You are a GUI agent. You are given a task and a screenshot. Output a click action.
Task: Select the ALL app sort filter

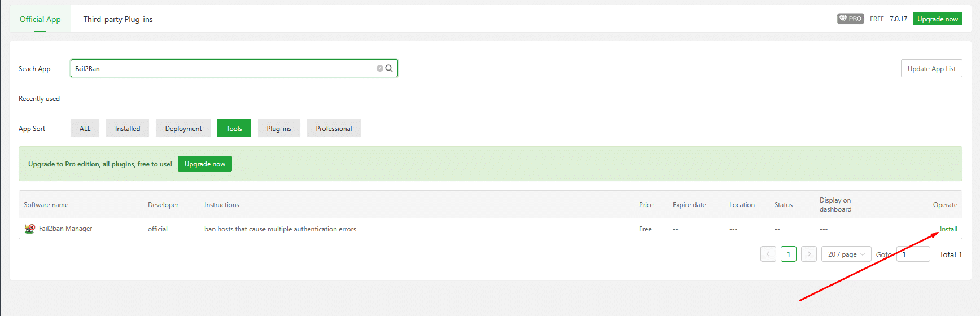click(x=85, y=128)
